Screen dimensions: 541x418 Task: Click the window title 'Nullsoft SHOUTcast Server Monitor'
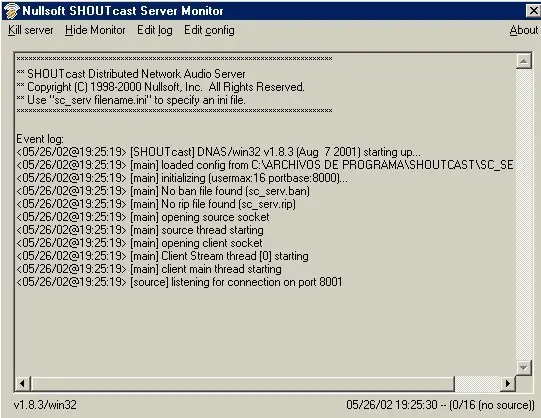coord(123,11)
